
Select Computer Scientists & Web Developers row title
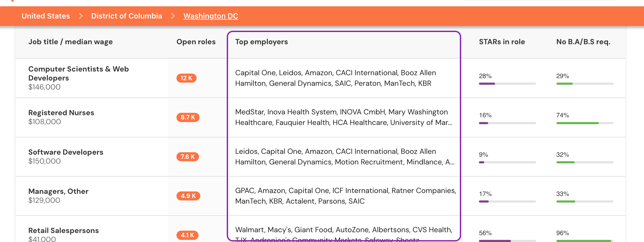click(79, 73)
